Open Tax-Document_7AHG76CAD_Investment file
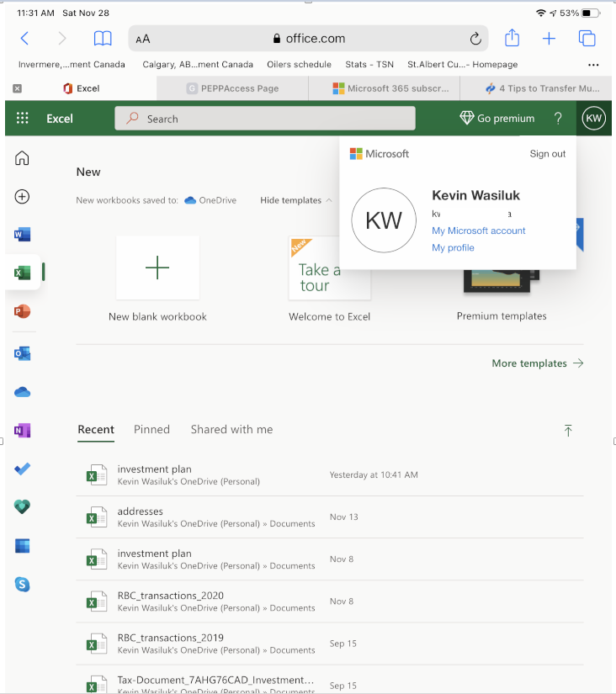 [x=330, y=680]
